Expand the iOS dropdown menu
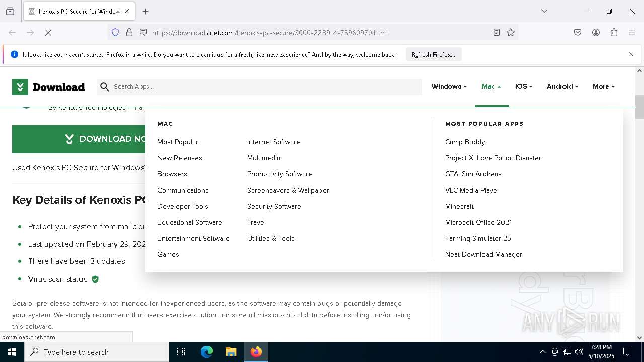The image size is (644, 362). pos(524,86)
